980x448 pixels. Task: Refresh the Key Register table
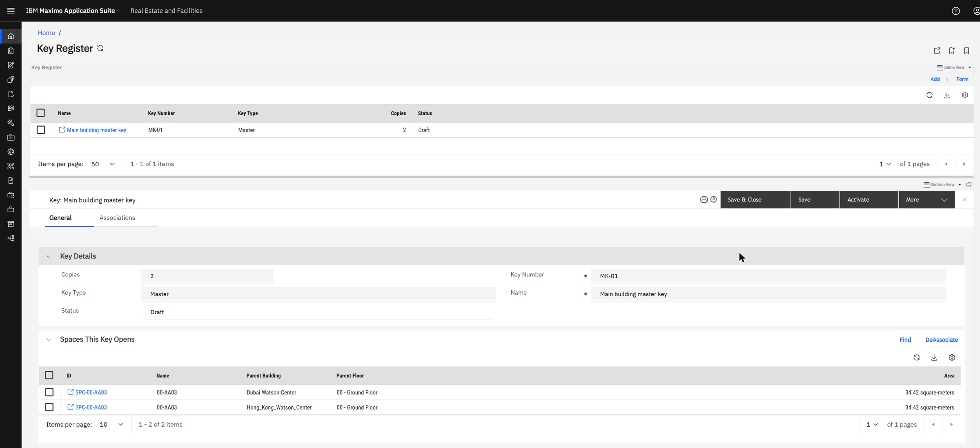click(929, 95)
